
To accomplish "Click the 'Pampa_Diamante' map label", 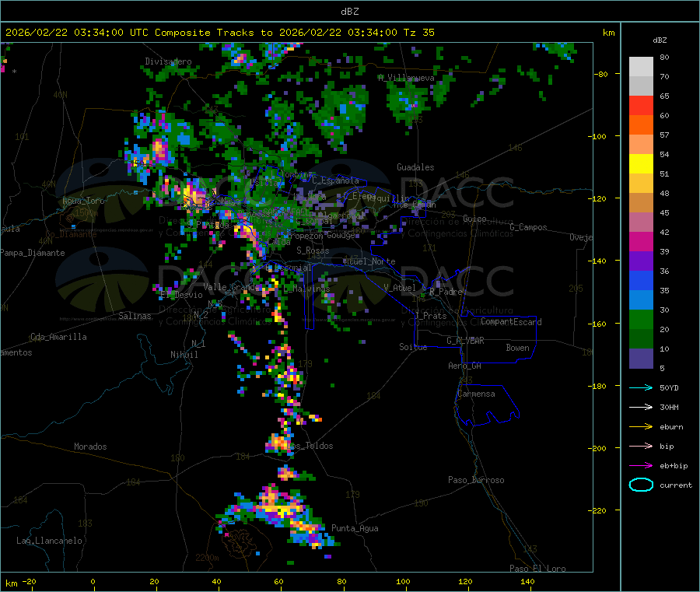I will point(32,253).
